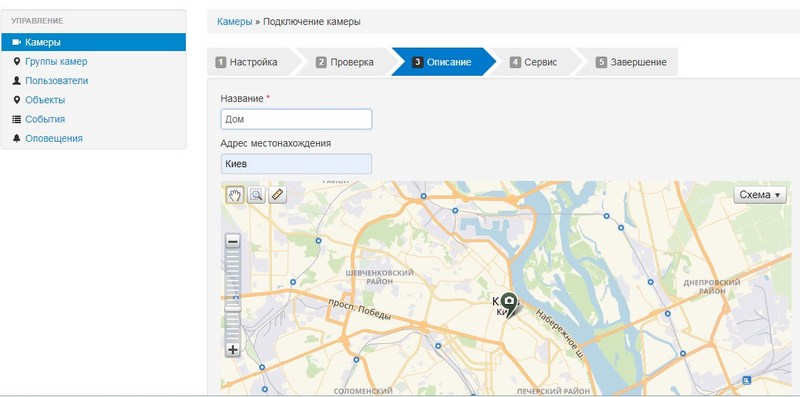Click the camera placemark on the map
The image size is (800, 397).
point(508,304)
